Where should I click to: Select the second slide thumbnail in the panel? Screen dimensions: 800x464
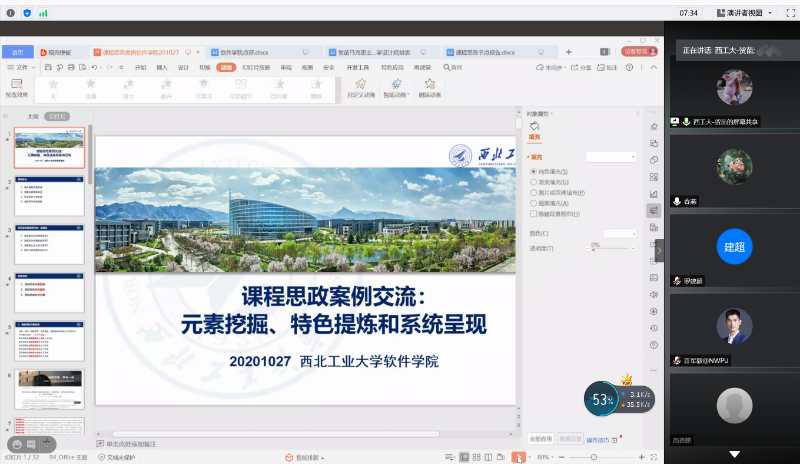tap(49, 195)
